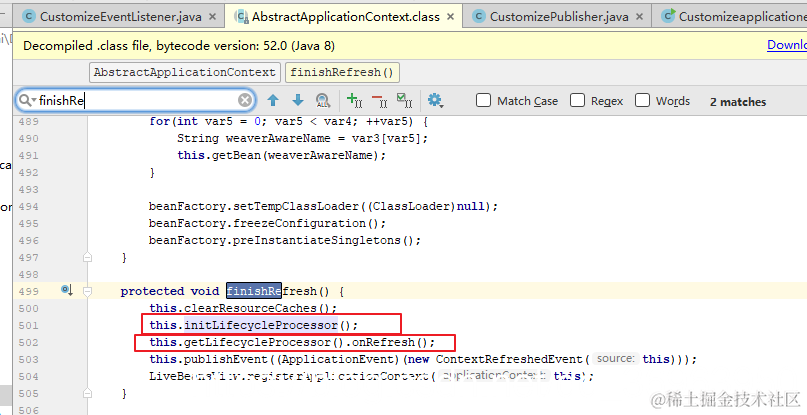807x415 pixels.
Task: Click Download sources link
Action: click(787, 45)
